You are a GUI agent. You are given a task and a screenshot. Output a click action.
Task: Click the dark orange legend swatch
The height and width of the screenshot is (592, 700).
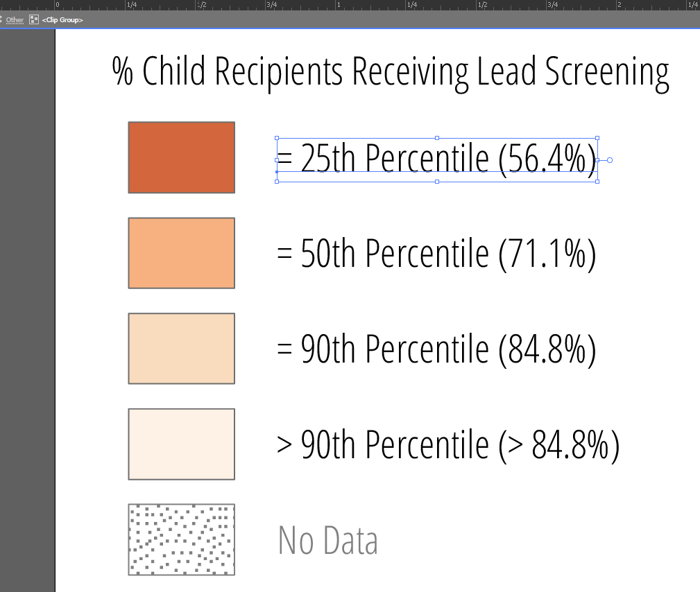182,157
